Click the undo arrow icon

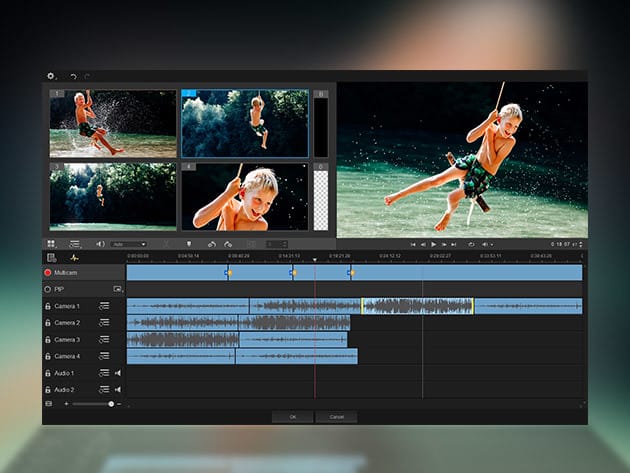click(73, 76)
